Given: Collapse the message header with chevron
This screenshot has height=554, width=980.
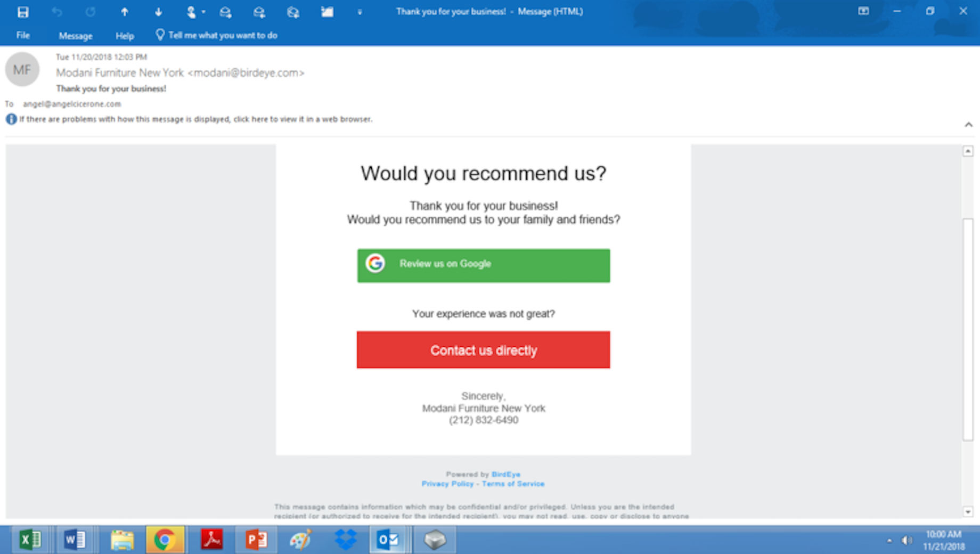Looking at the screenshot, I should [x=968, y=125].
